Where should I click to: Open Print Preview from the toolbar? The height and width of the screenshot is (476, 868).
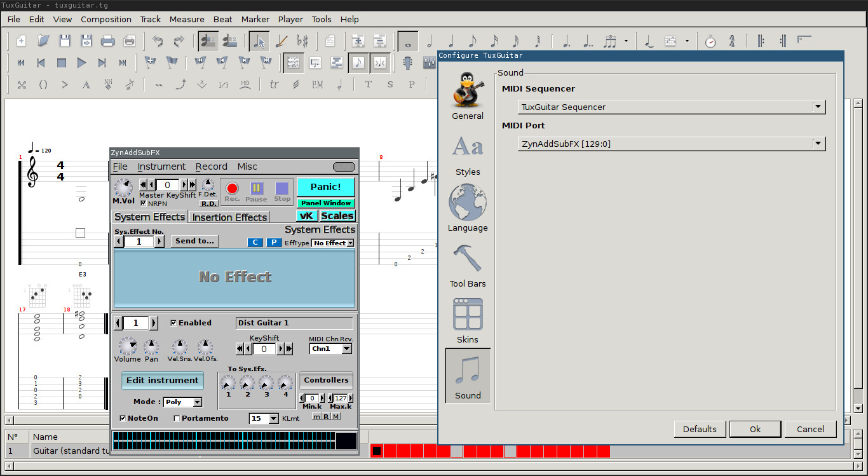tap(130, 41)
